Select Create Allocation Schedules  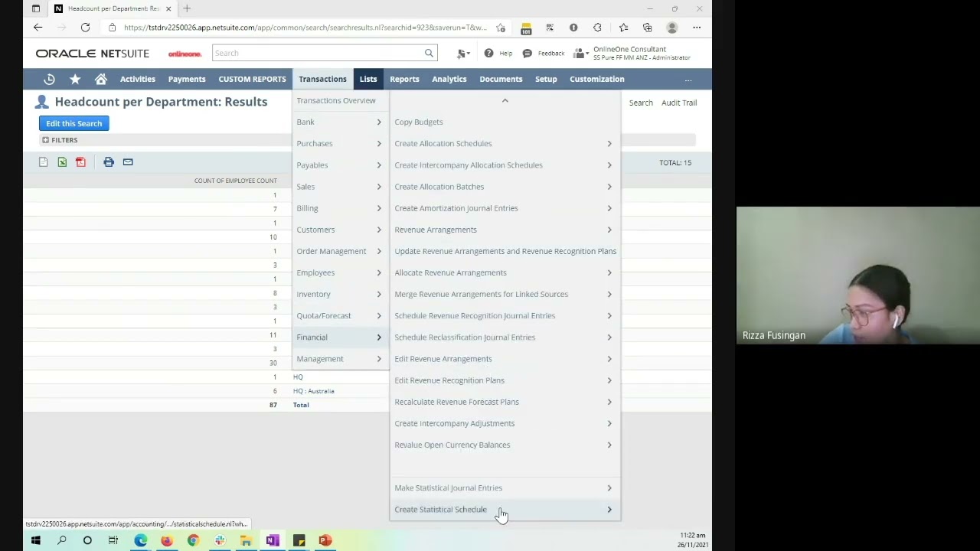point(505,143)
